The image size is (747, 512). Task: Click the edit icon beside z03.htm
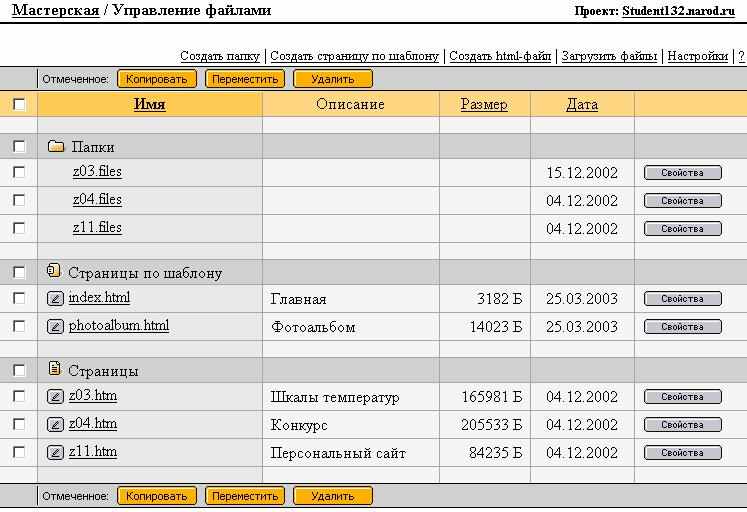point(55,396)
